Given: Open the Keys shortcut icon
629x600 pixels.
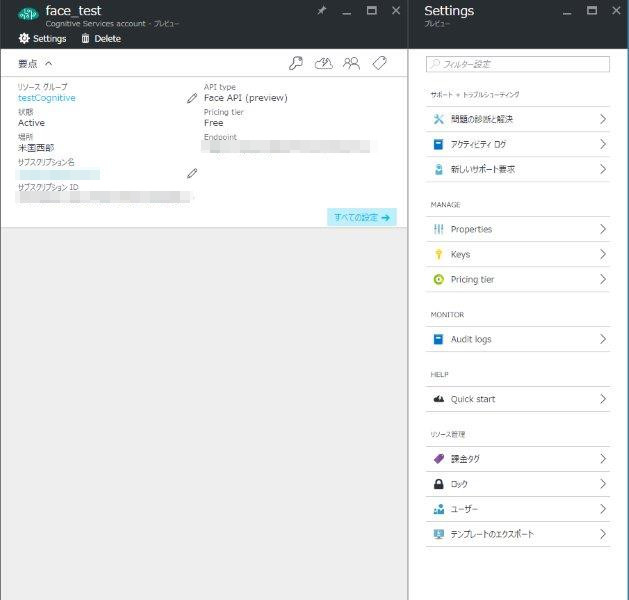Looking at the screenshot, I should tap(296, 63).
